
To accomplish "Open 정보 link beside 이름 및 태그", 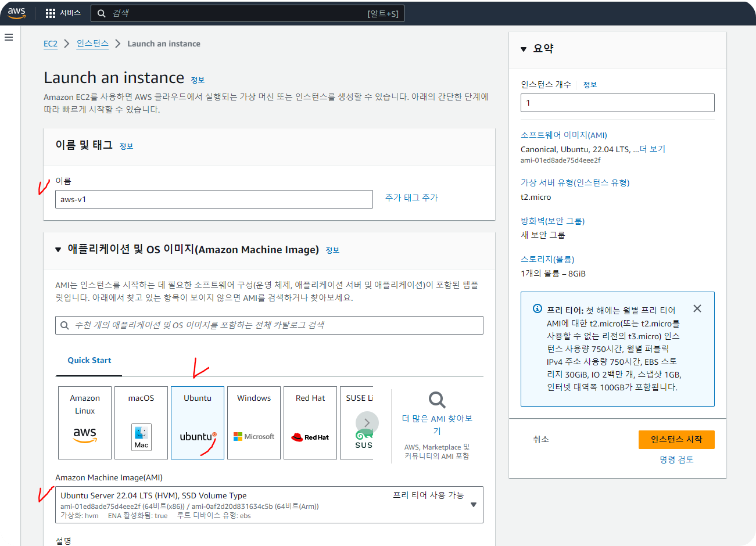I will click(126, 146).
